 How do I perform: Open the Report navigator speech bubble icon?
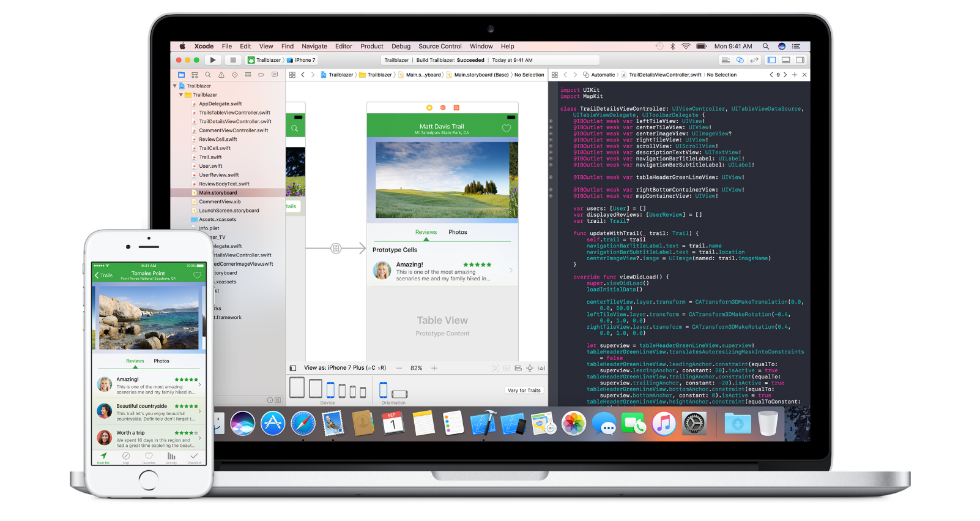coord(275,75)
